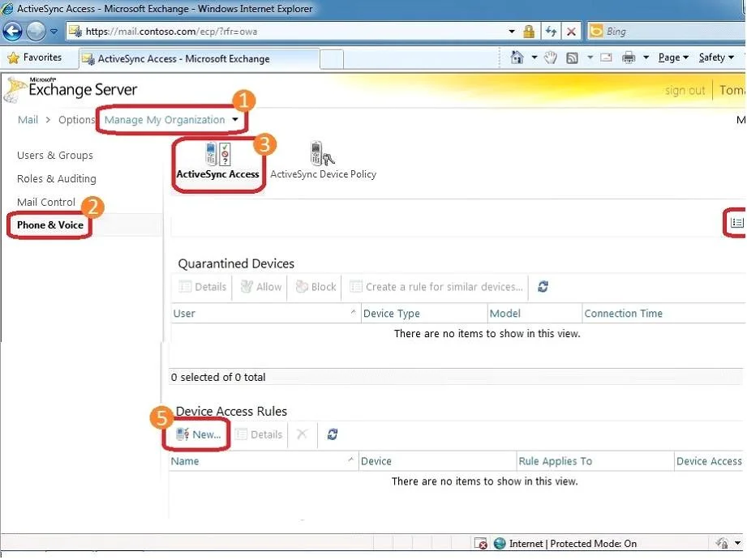Click the Exchange Server logo

click(71, 89)
